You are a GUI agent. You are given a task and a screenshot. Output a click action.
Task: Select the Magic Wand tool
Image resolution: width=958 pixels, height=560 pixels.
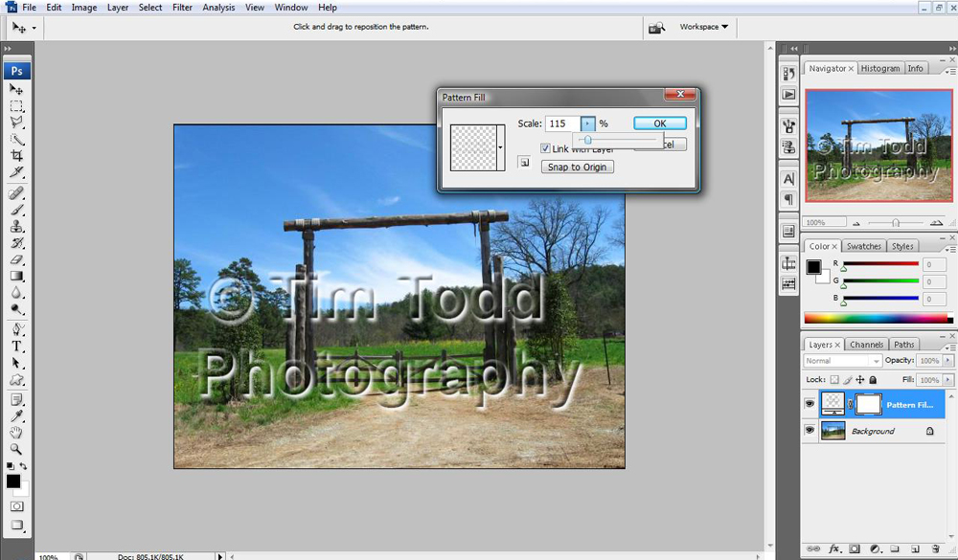(x=16, y=139)
